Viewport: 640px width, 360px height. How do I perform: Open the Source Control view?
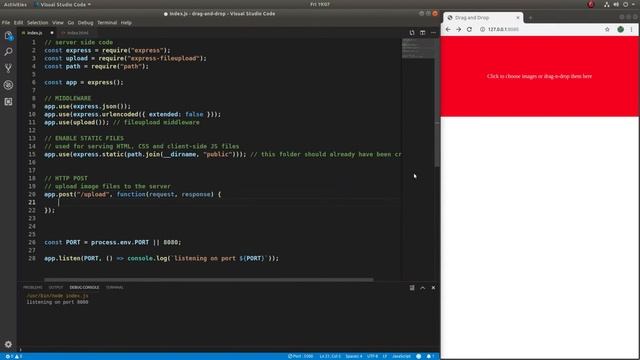click(x=8, y=68)
